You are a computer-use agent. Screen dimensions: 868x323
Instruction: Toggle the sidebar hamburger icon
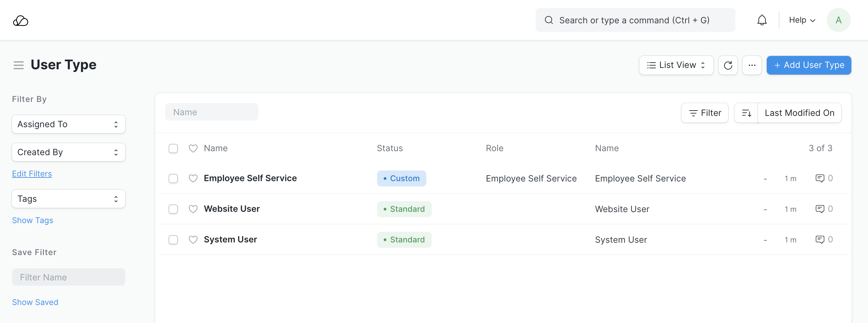(19, 65)
